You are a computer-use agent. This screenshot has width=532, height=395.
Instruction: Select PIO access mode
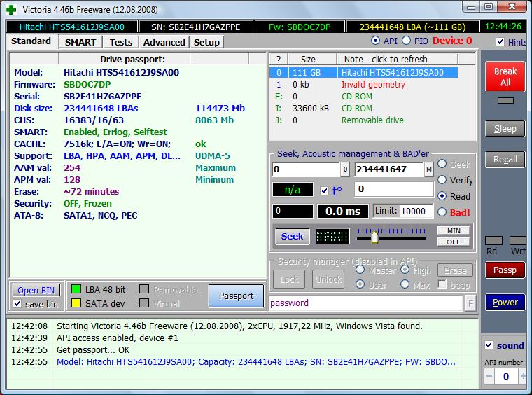(x=406, y=41)
